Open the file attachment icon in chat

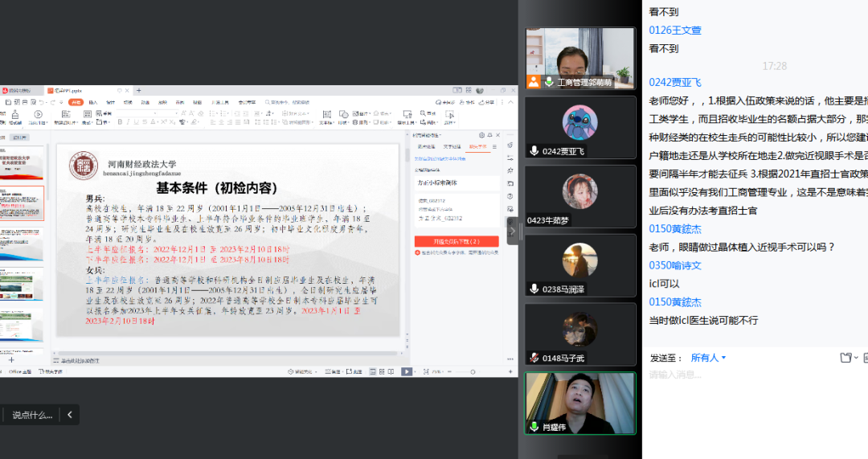[x=845, y=358]
